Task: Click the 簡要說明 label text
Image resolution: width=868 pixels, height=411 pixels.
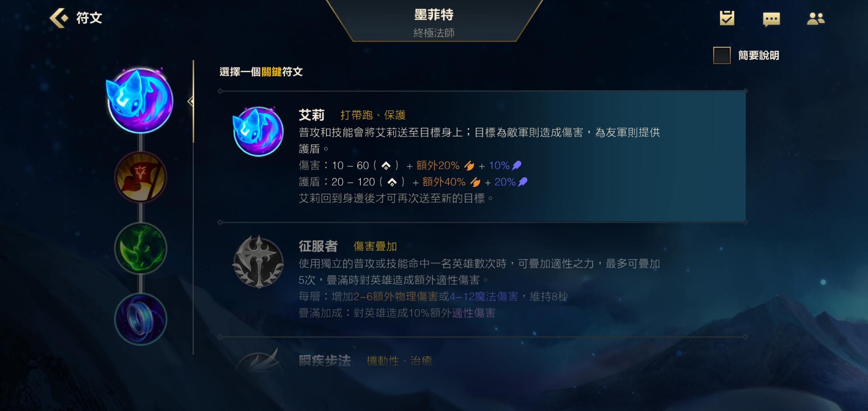Action: (x=758, y=56)
